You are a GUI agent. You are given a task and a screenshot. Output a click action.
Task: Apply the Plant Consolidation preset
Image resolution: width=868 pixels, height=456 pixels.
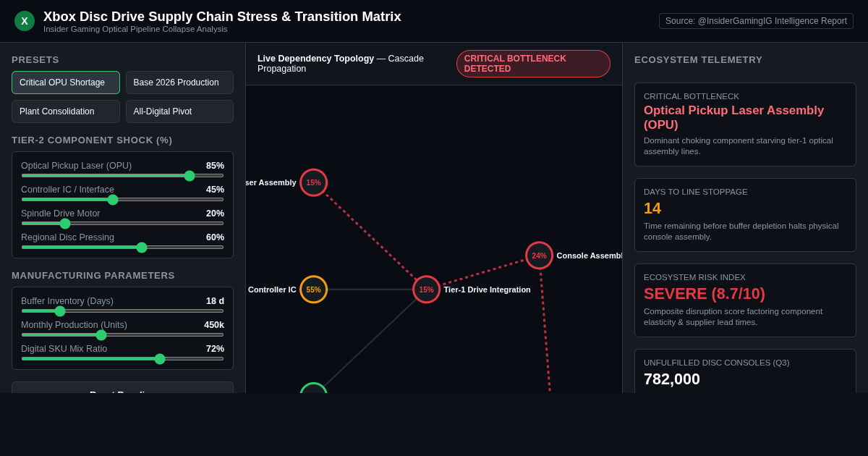pyautogui.click(x=66, y=111)
